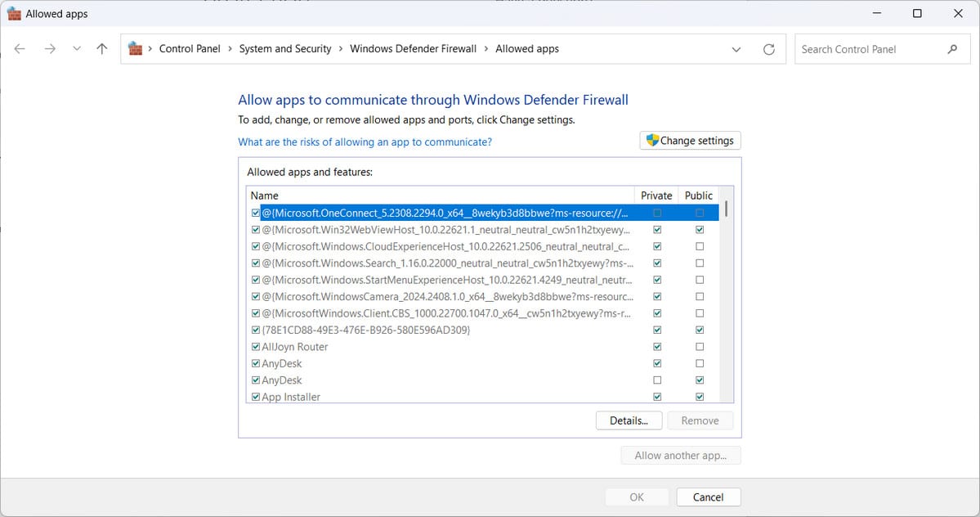This screenshot has width=980, height=517.
Task: Navigate to Control Panel breadcrumb
Action: point(190,49)
